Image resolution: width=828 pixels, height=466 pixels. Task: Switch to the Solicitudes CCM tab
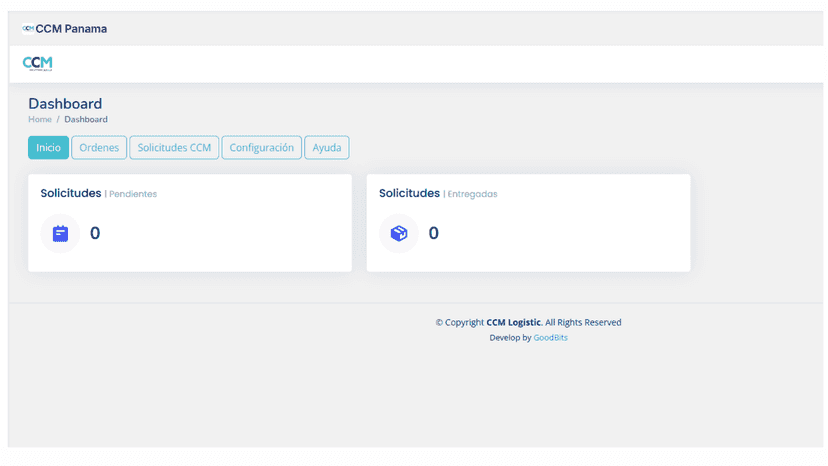[174, 147]
